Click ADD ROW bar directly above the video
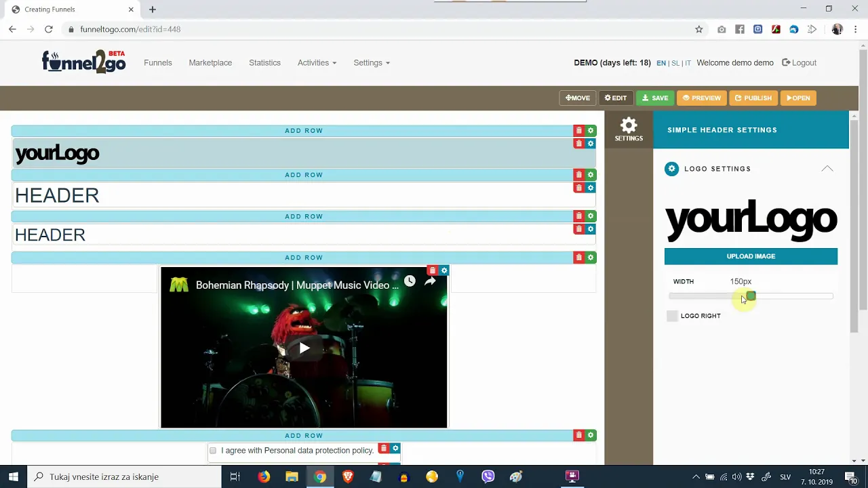 [304, 258]
